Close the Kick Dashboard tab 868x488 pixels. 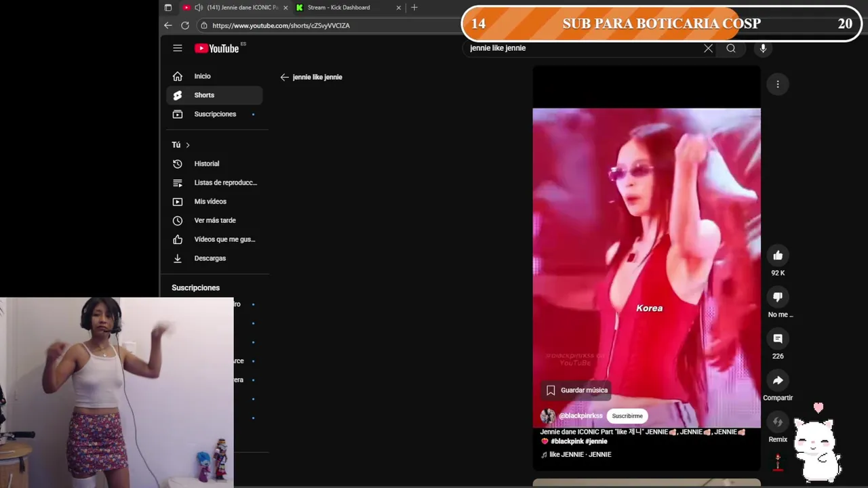point(399,7)
